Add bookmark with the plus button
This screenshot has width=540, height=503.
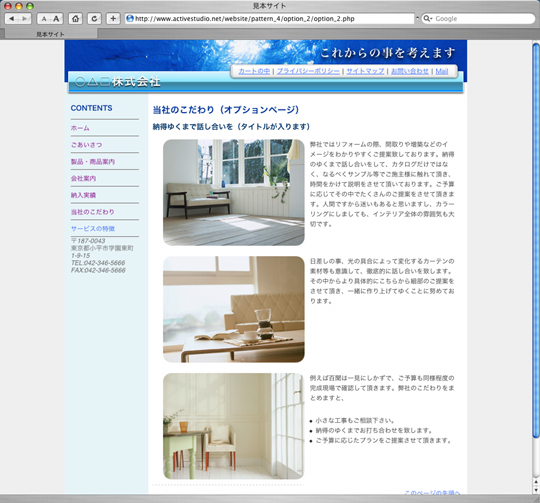pyautogui.click(x=113, y=19)
